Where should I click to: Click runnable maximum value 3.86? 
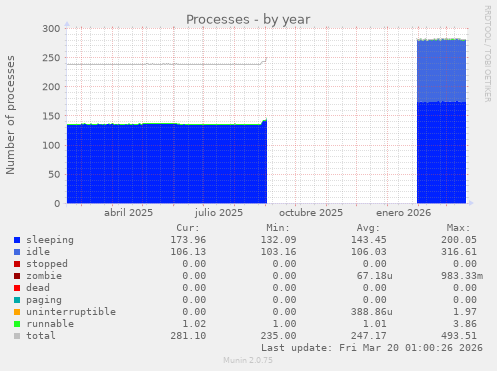pos(465,324)
